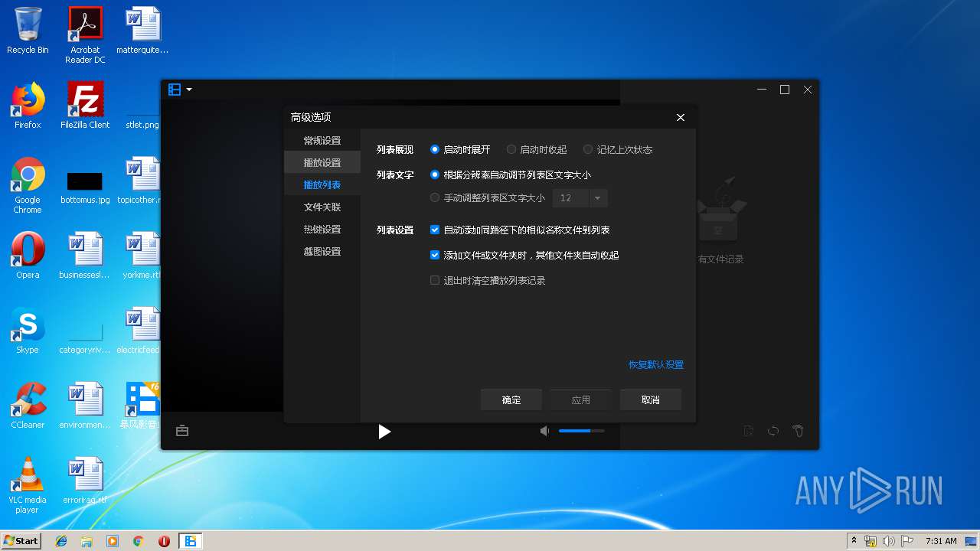Launch Firefox from the desktop
The height and width of the screenshot is (551, 980).
(28, 106)
